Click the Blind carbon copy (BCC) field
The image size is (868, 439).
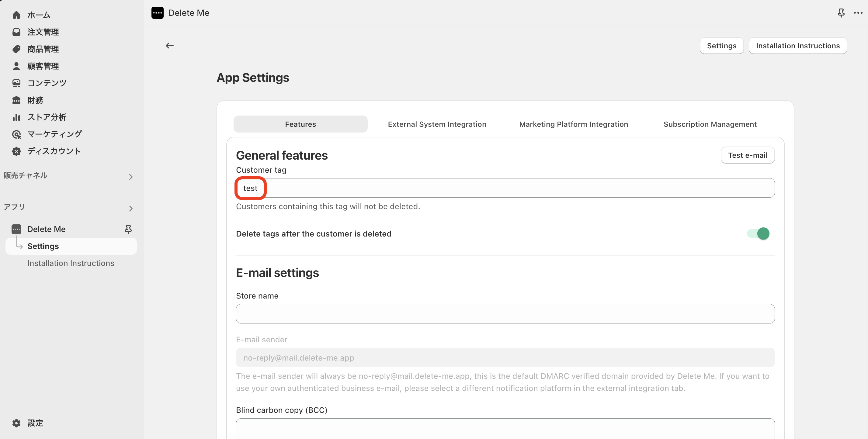505,428
